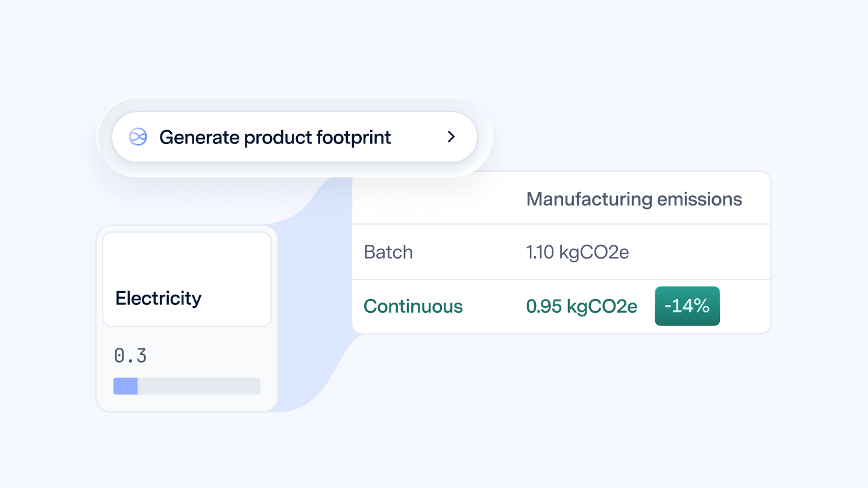
Task: Click the infinity loop logo icon
Action: coord(138,137)
